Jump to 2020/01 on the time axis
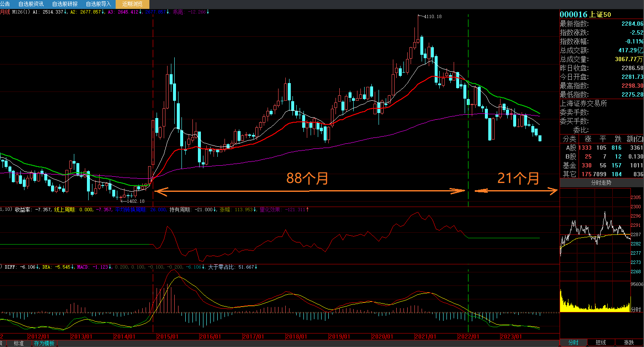 point(382,336)
